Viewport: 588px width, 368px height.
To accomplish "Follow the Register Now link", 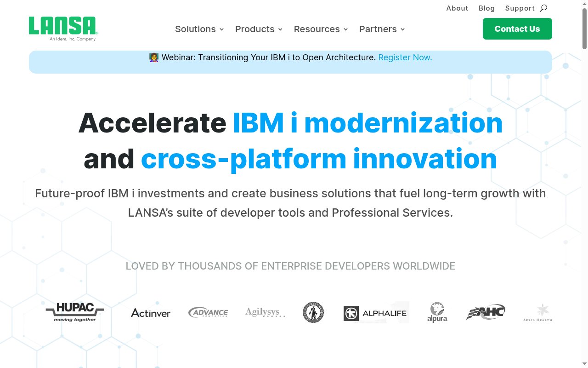I will (x=405, y=57).
